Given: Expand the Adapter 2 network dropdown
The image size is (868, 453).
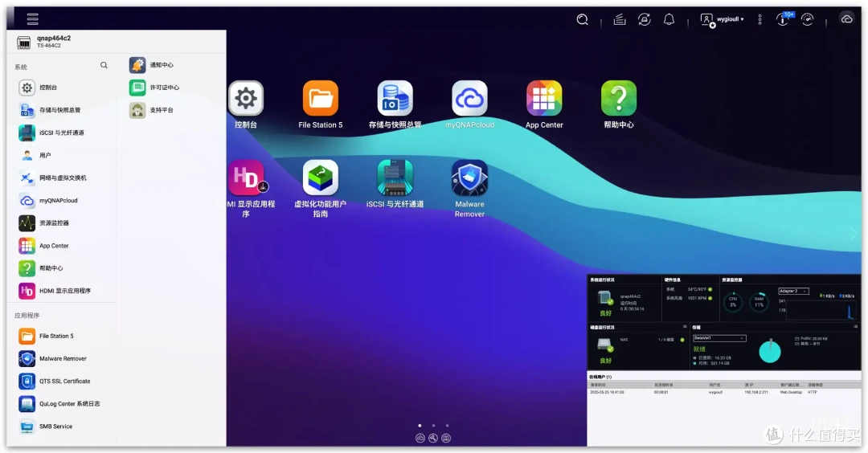Looking at the screenshot, I should click(x=793, y=291).
